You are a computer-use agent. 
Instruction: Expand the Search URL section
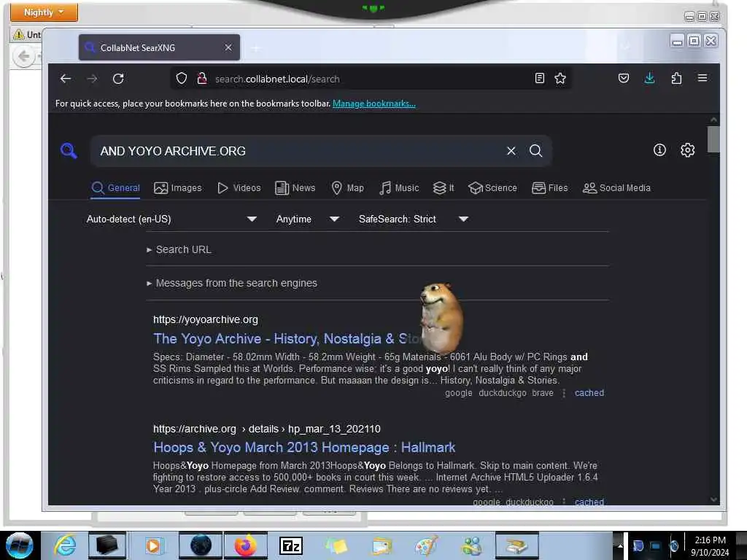tap(179, 249)
